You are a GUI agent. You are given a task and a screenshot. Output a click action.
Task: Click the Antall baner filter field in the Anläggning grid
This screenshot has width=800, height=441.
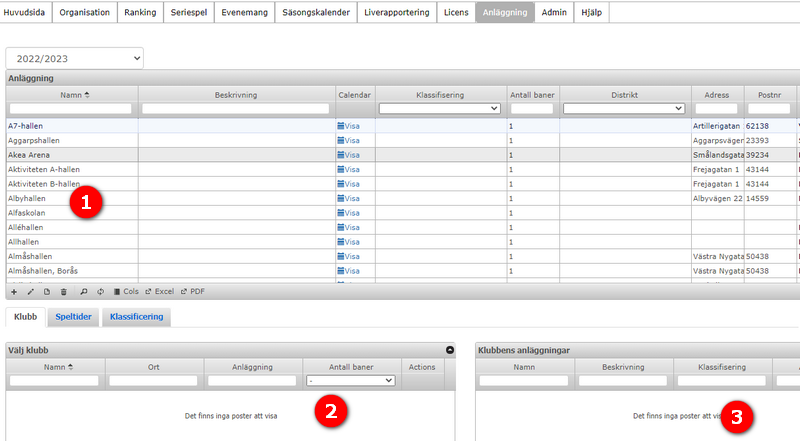(532, 108)
